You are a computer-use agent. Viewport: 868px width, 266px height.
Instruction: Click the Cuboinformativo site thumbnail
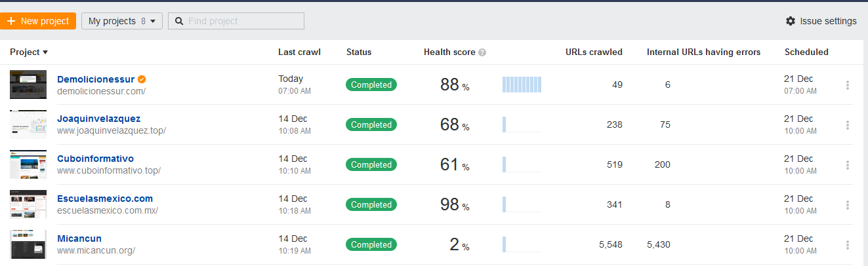(x=28, y=164)
